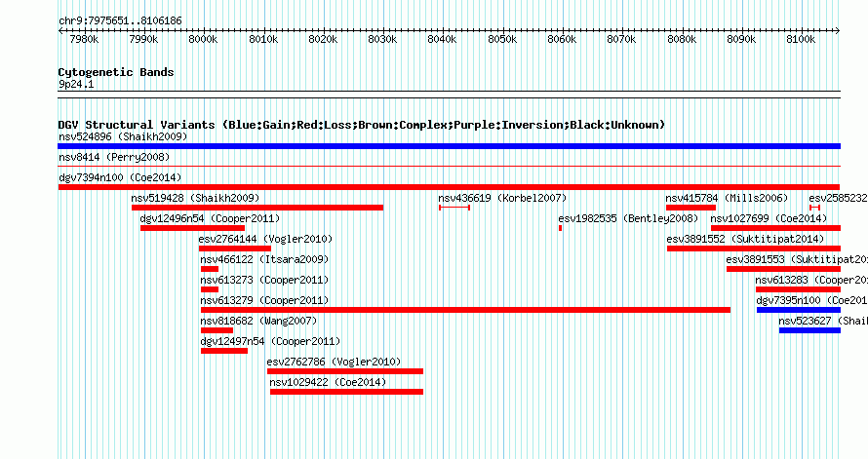Click the nsv466122 (Itsara2009) short red bar
This screenshot has height=459, width=868.
point(210,269)
